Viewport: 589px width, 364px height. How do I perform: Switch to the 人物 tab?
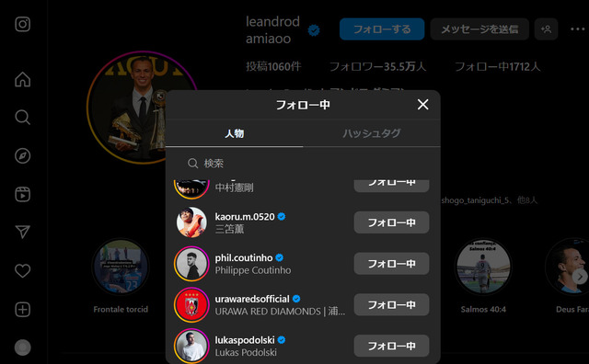(235, 133)
